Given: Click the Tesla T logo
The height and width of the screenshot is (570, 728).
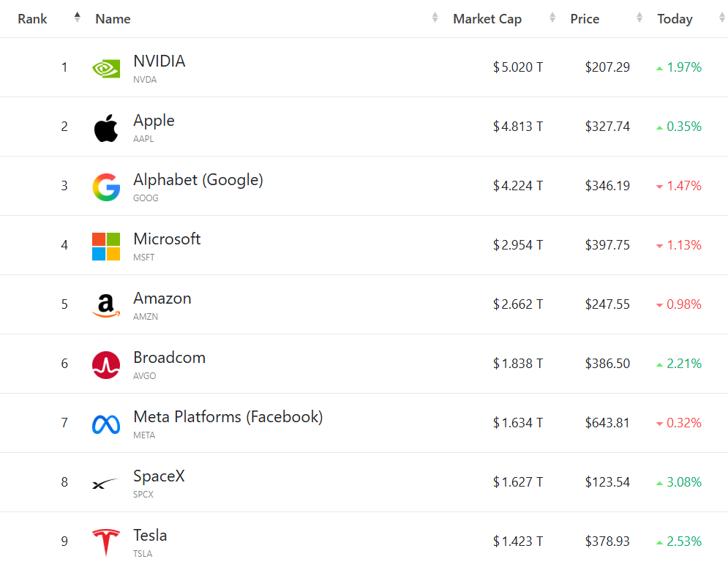Looking at the screenshot, I should [x=106, y=542].
